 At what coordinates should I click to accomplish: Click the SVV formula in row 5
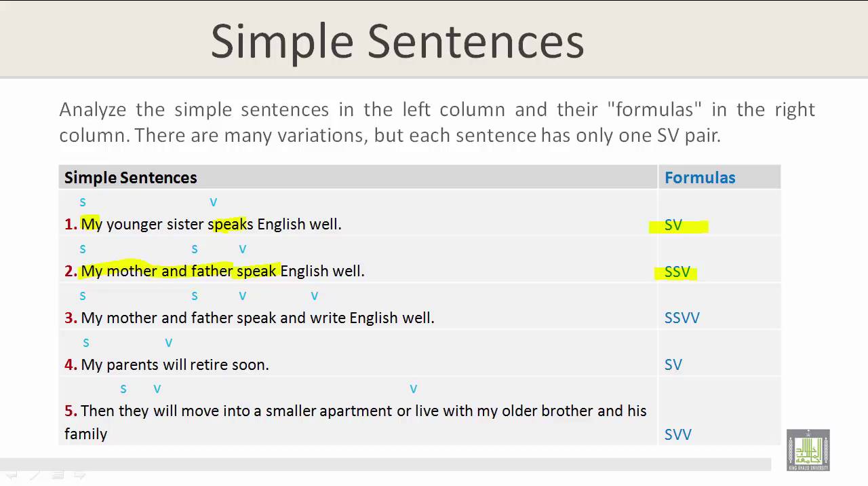click(678, 434)
